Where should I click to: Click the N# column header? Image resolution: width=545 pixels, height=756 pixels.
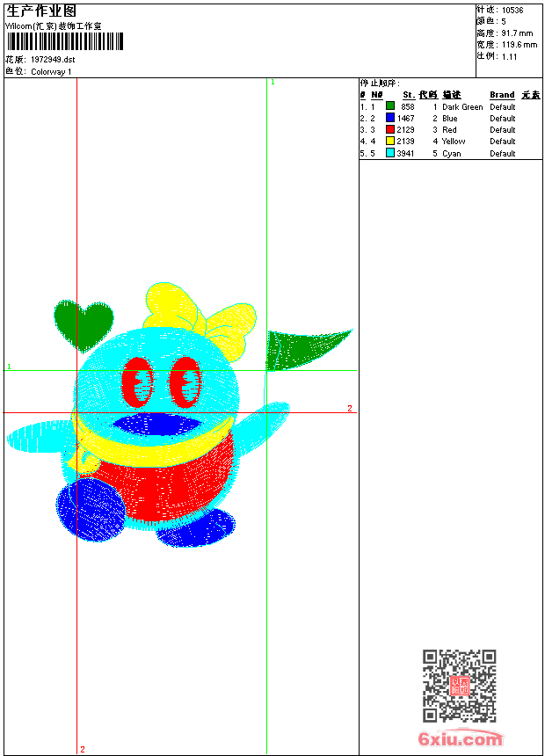377,95
